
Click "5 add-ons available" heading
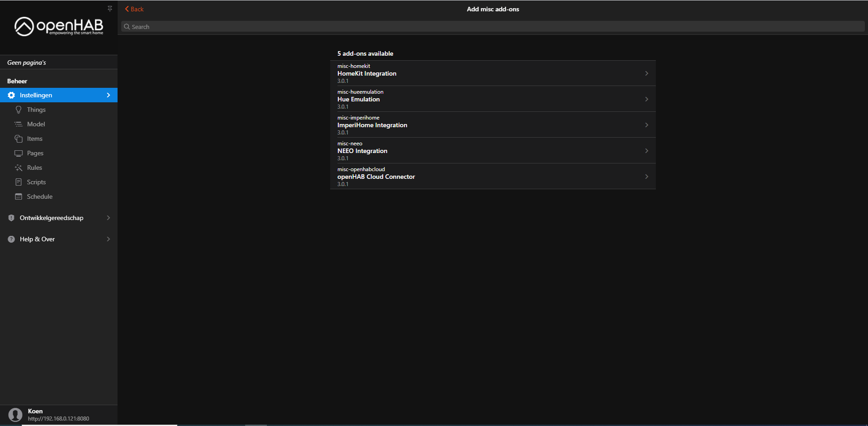365,53
